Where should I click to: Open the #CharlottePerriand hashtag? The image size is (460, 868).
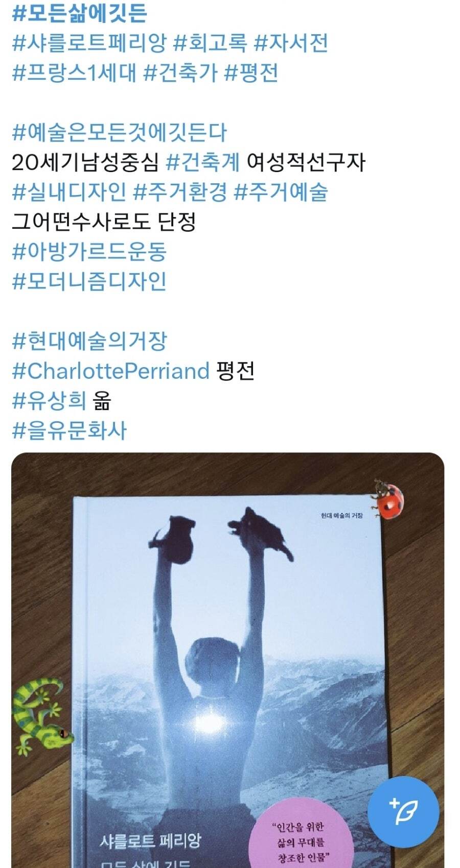(x=110, y=371)
